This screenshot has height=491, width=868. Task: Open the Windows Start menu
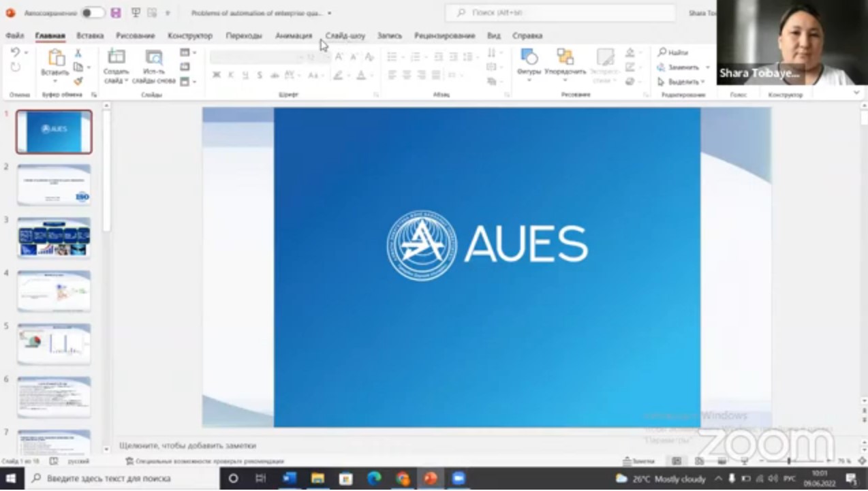[x=12, y=479]
